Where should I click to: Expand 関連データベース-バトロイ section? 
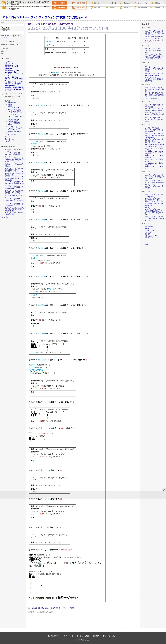coord(3,94)
